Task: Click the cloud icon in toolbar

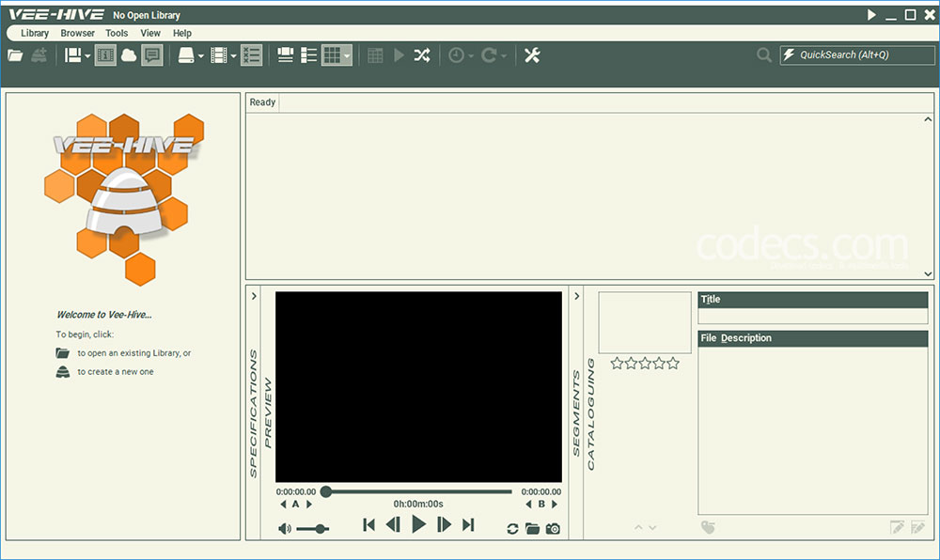Action: (x=129, y=55)
